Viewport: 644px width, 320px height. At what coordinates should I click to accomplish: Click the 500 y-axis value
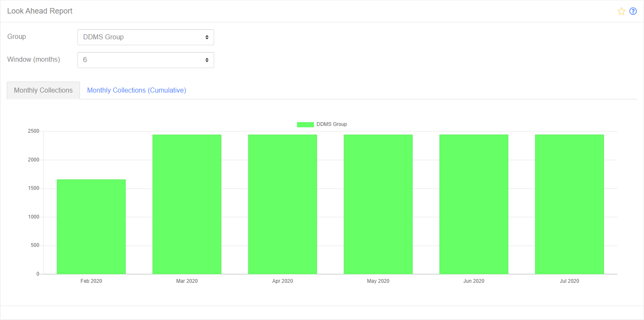click(35, 246)
